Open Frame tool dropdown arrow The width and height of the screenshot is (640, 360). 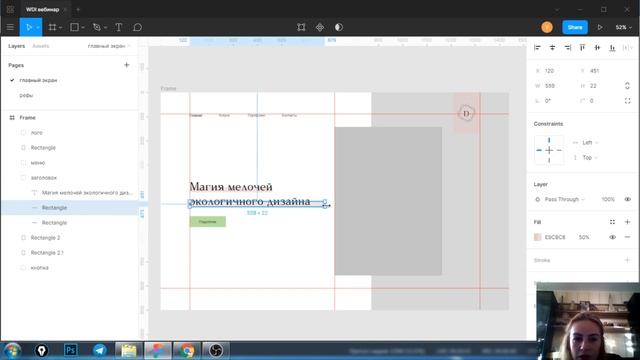(x=60, y=27)
